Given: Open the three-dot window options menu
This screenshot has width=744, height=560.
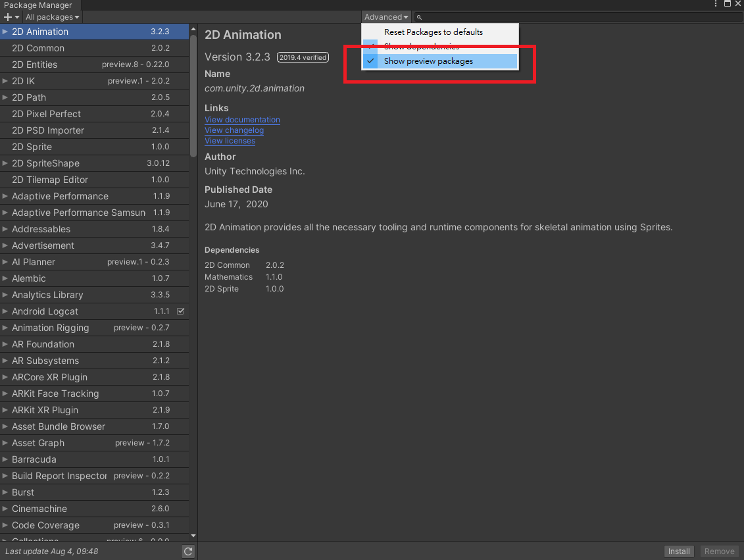Looking at the screenshot, I should 716,4.
